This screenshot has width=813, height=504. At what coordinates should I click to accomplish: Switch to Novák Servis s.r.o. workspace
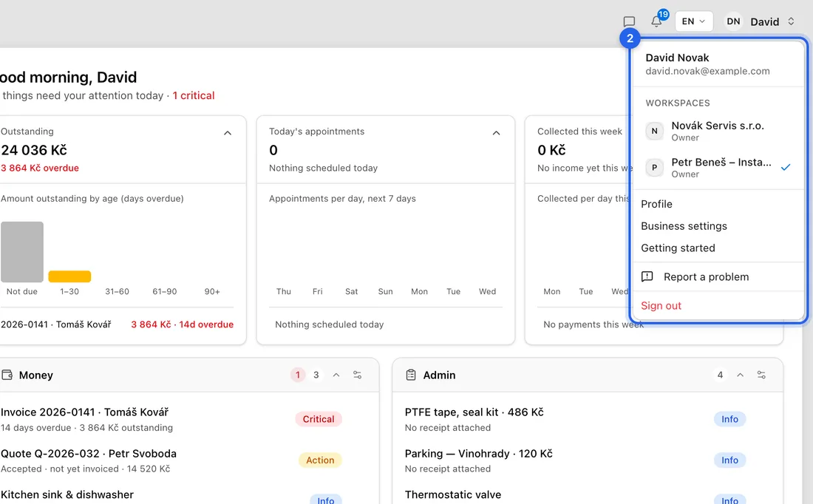click(718, 132)
